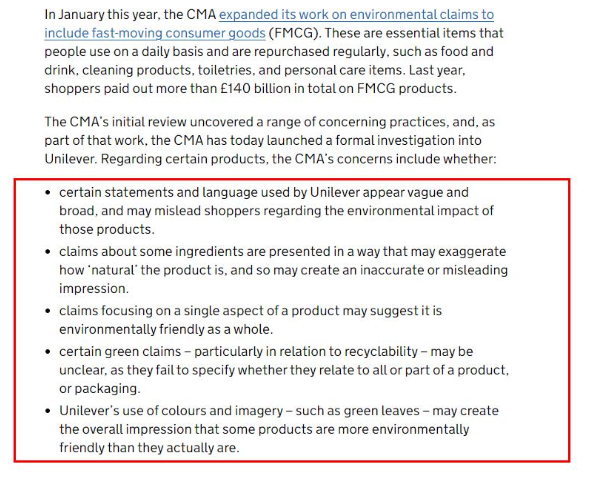This screenshot has height=484, width=591.
Task: Click 'or packaging.' ending the fourth bullet
Action: click(x=100, y=389)
